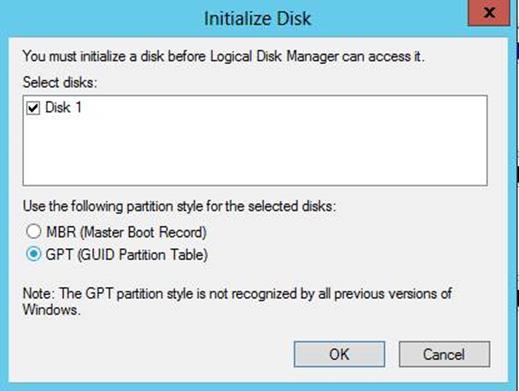Click the "Note: The GPT partition style" text line
This screenshot has height=391, width=519.
pos(237,294)
